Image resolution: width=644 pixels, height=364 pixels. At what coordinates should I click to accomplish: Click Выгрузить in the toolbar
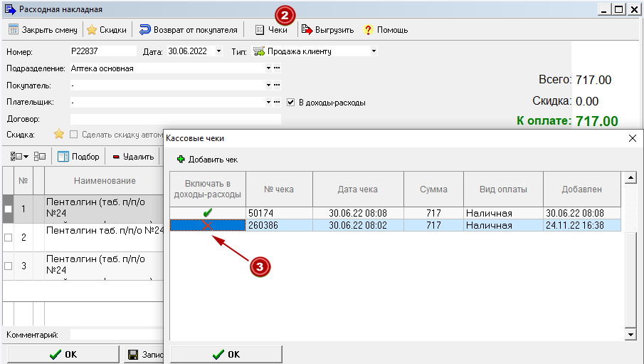click(327, 30)
